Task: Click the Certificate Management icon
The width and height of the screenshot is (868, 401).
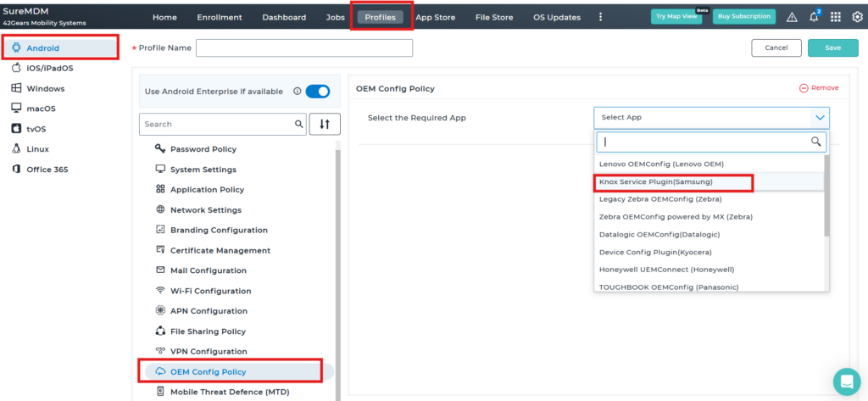Action: click(160, 250)
